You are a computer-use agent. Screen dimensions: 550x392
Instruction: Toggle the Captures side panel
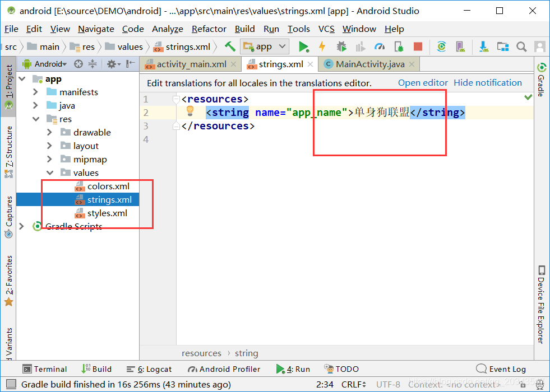9,217
